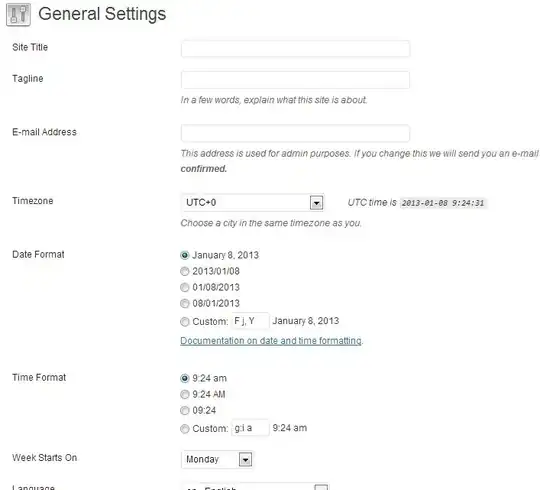Click the Date Format label
Viewport: 540px width, 490px height.
tap(38, 254)
